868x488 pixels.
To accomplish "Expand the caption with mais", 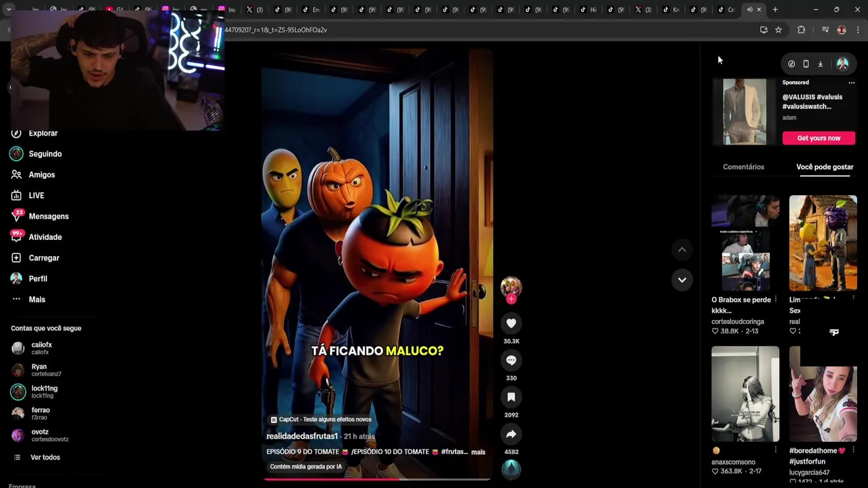I will (478, 452).
